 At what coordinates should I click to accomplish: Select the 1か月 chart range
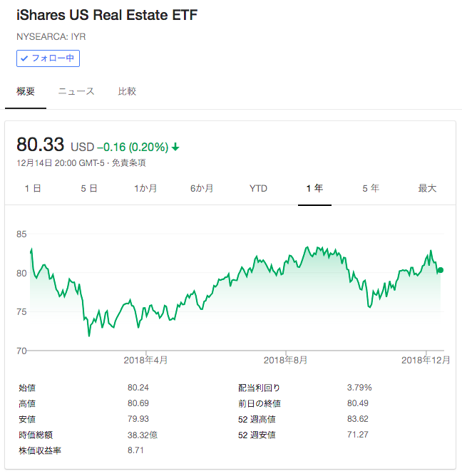coord(145,189)
